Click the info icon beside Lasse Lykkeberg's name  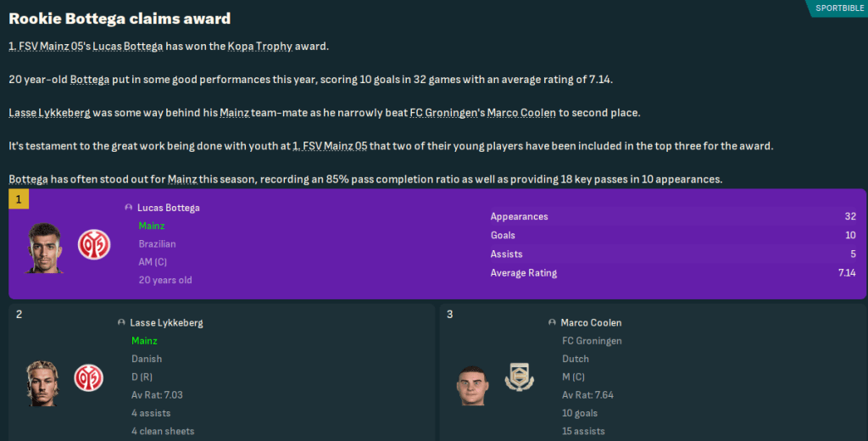point(121,323)
